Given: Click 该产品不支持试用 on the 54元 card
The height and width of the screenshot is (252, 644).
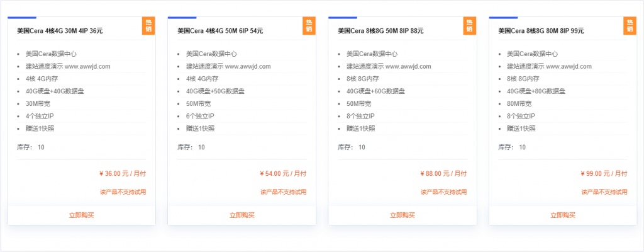Looking at the screenshot, I should click(x=284, y=192).
